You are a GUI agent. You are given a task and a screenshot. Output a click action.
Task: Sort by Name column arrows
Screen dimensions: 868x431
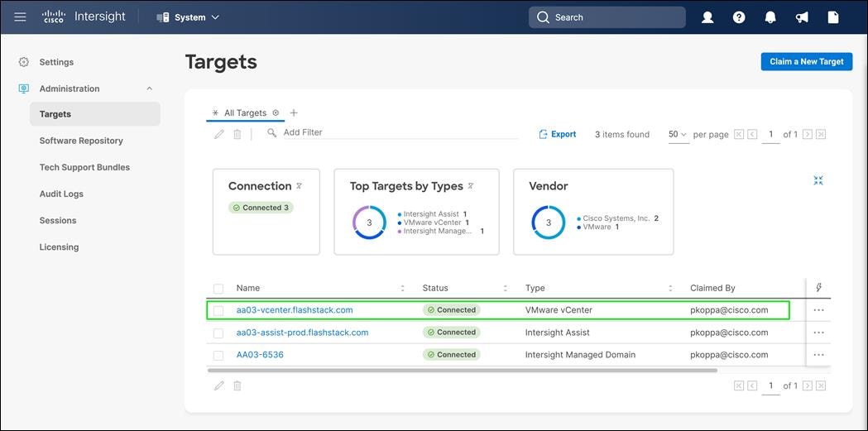tap(402, 288)
